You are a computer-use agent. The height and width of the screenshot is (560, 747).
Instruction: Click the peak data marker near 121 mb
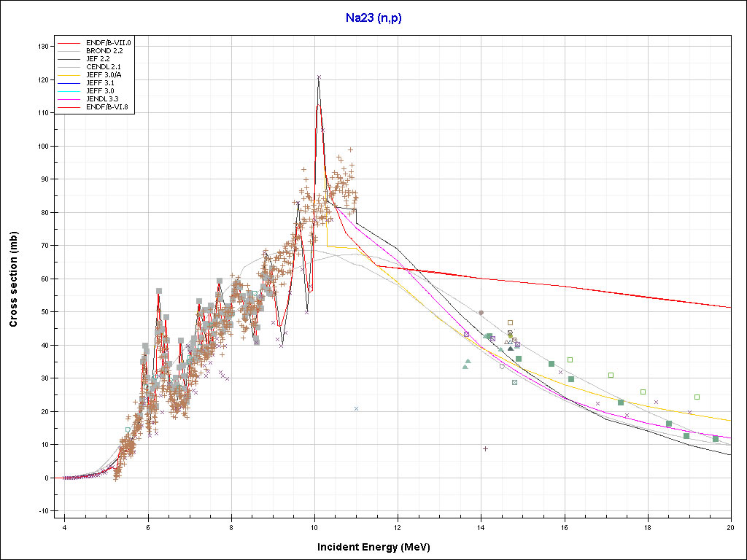pos(319,77)
